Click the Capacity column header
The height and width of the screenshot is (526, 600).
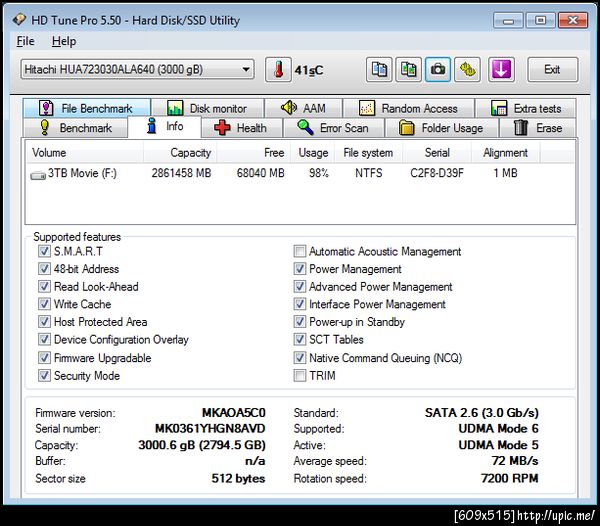click(180, 152)
